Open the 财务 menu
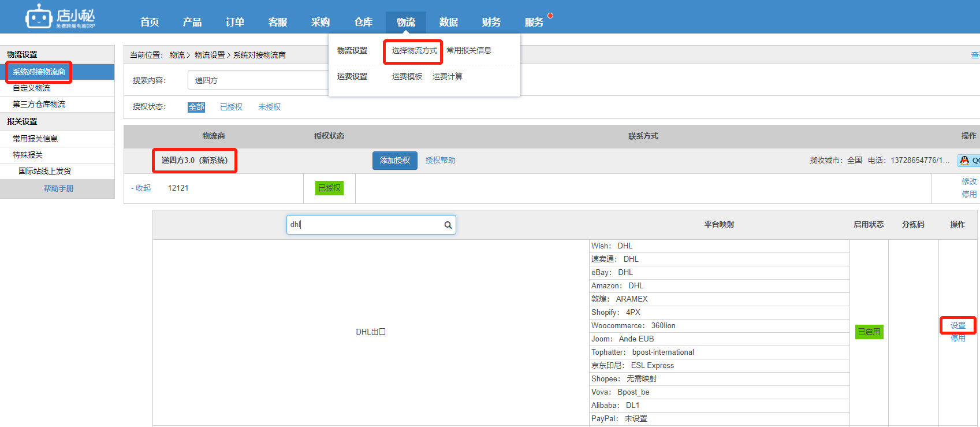This screenshot has width=980, height=427. tap(491, 22)
